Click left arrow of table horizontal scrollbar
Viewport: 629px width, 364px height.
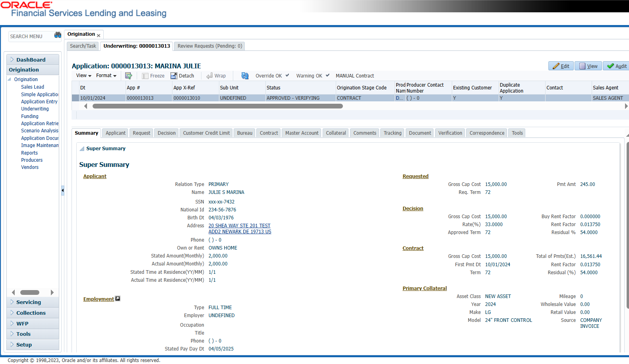(x=85, y=106)
